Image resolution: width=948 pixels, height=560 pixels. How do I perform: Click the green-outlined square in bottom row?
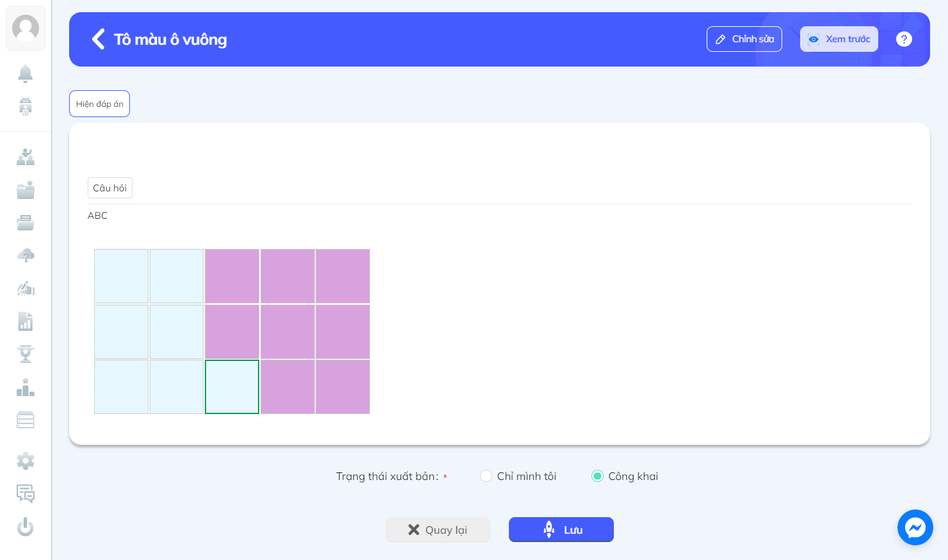[232, 387]
